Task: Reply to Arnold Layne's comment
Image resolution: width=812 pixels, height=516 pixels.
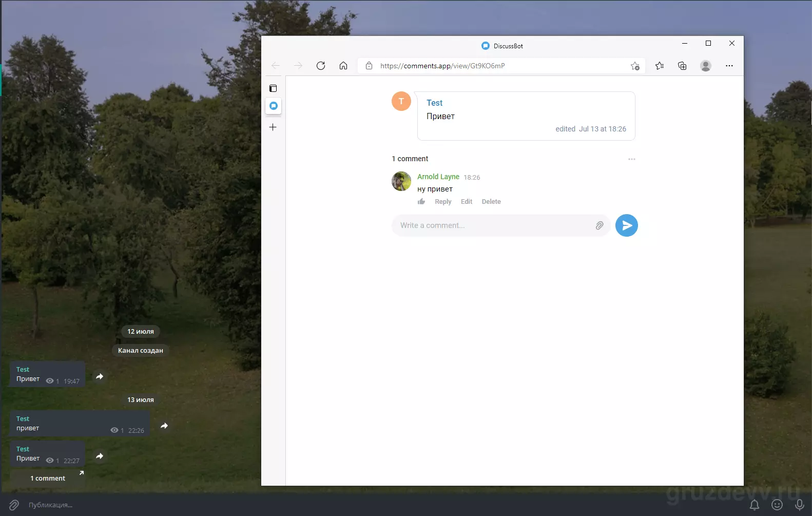Action: [443, 202]
